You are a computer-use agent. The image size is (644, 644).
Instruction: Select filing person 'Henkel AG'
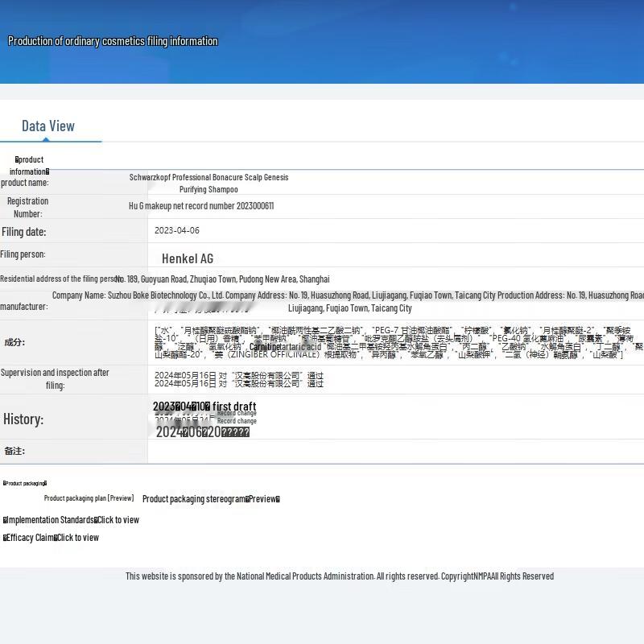point(188,258)
